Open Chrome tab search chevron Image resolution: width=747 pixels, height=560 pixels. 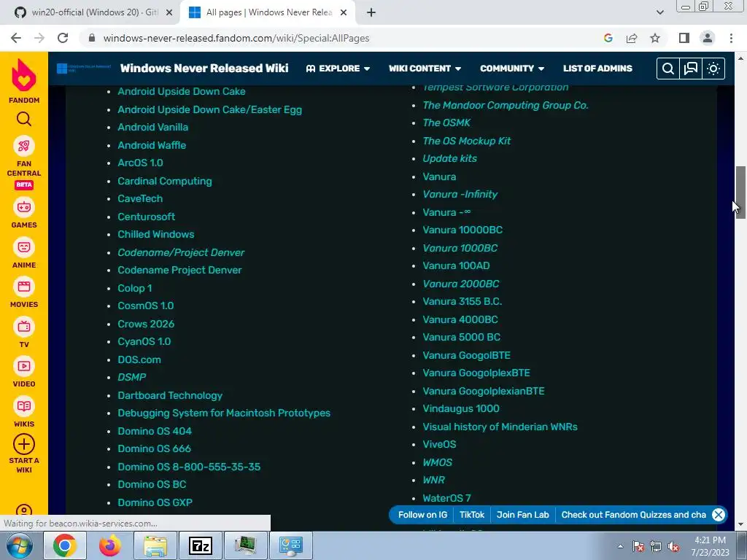(x=659, y=12)
